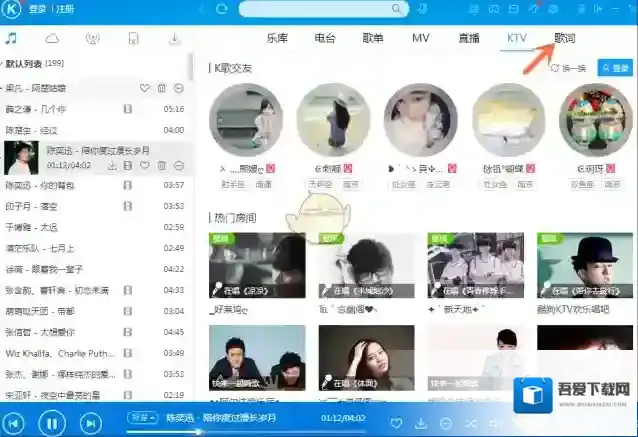The height and width of the screenshot is (437, 638).
Task: Open the 标准 audio quality dropdown
Action: (x=142, y=417)
